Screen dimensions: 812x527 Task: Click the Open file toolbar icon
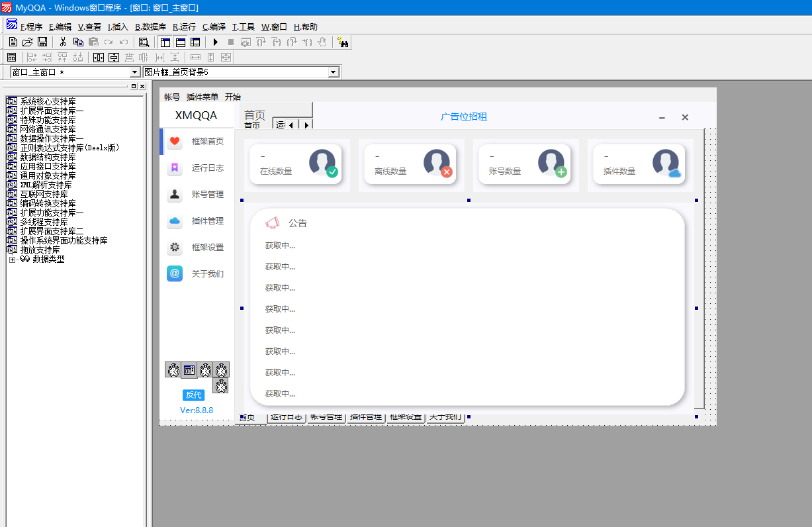click(27, 42)
